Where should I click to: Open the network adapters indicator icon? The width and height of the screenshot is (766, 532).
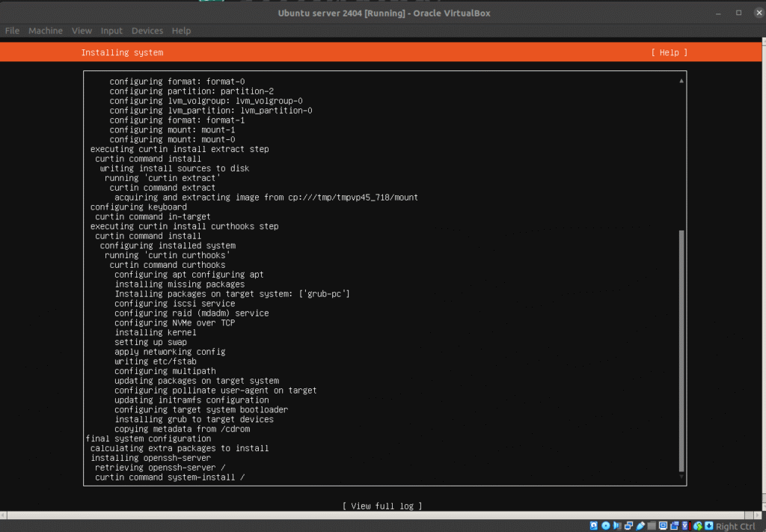click(x=629, y=526)
